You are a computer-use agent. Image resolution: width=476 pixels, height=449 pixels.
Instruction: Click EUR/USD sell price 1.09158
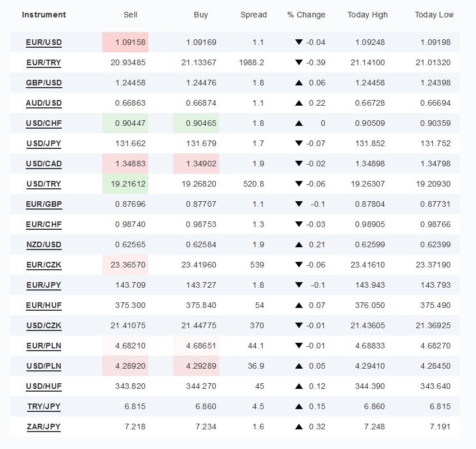tap(130, 42)
